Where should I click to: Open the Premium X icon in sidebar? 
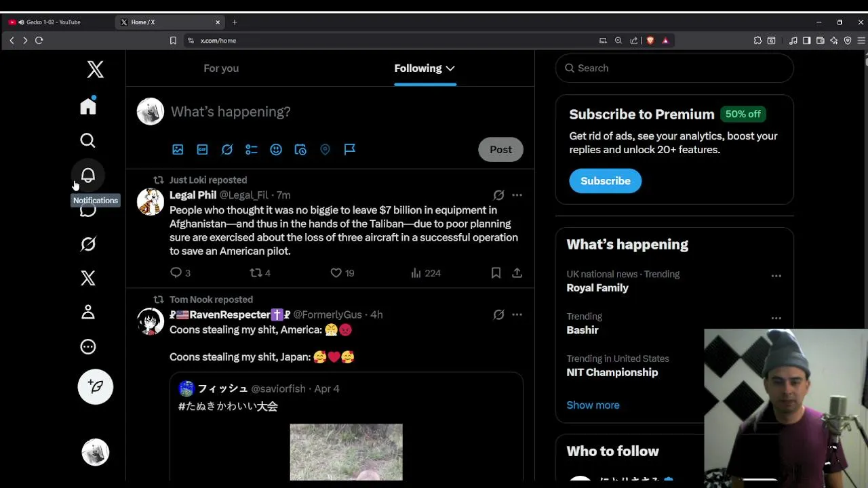[x=88, y=278]
